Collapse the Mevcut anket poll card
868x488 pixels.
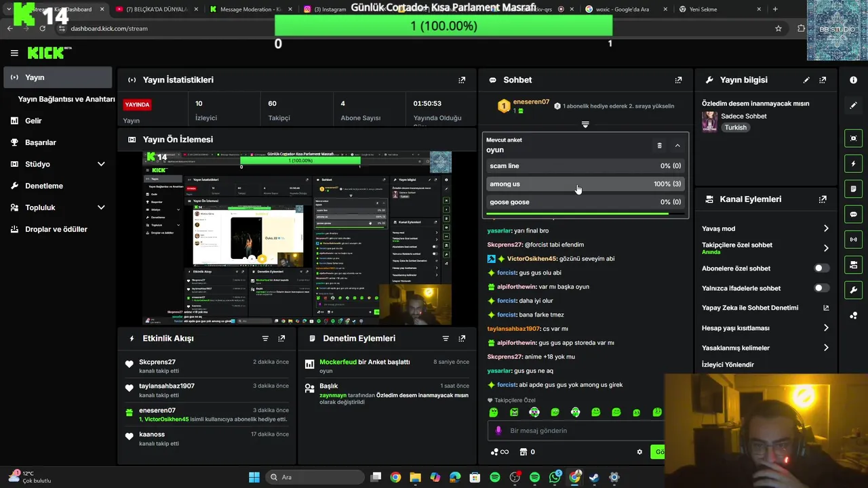677,145
